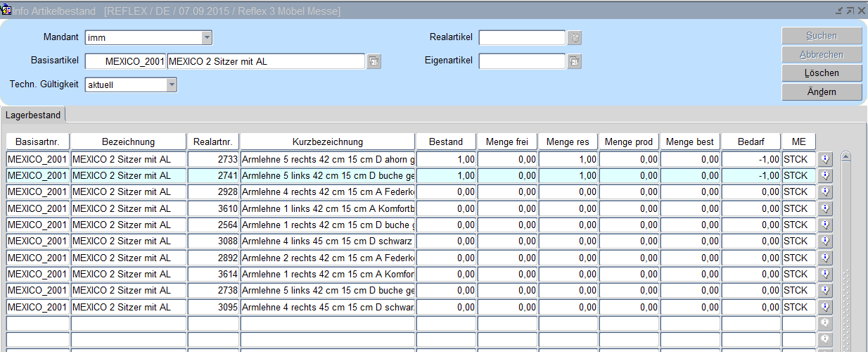Focus the Eigenartikel input field
The width and height of the screenshot is (868, 352).
click(x=522, y=62)
